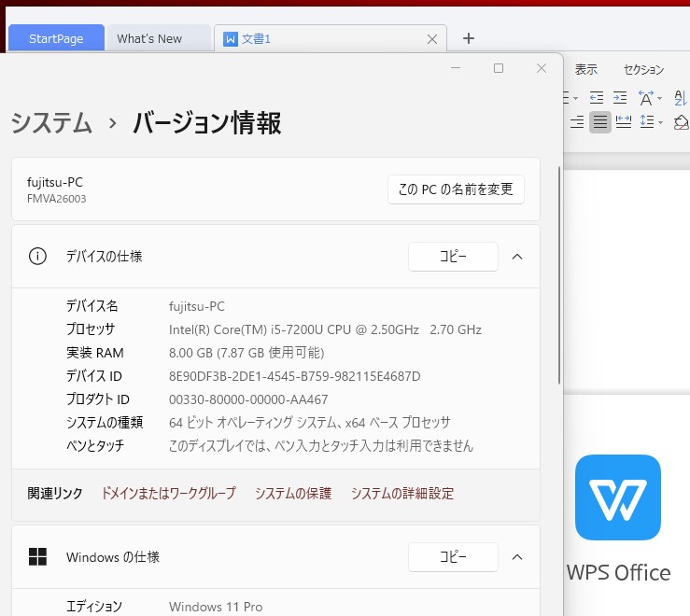The image size is (690, 616).
Task: Go back to システム breadcrumb
Action: [x=51, y=123]
